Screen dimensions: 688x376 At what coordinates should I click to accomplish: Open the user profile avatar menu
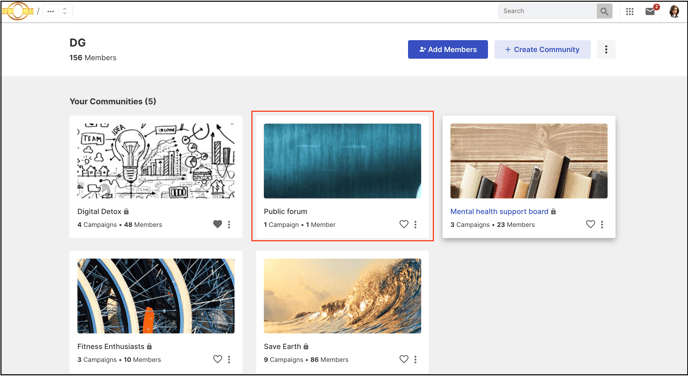pyautogui.click(x=674, y=11)
